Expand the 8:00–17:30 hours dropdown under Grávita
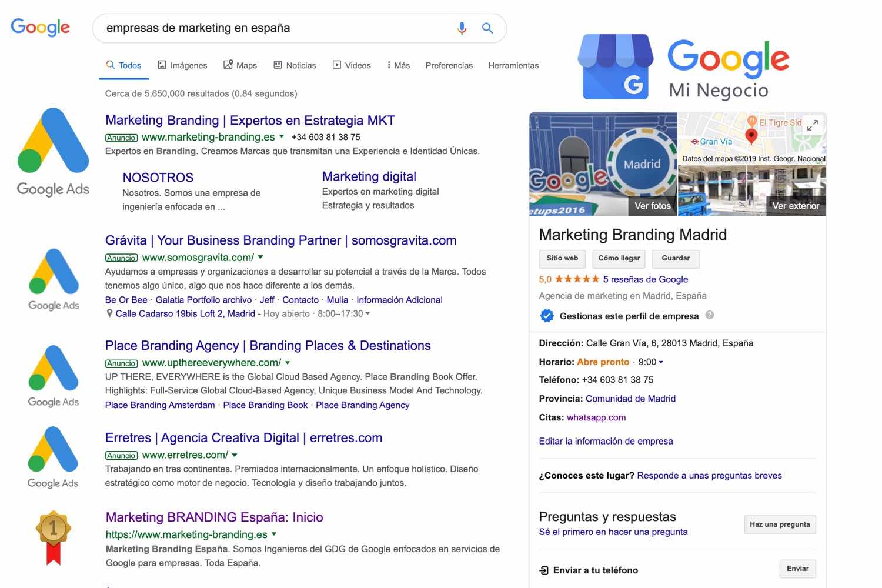882x588 pixels. click(367, 313)
